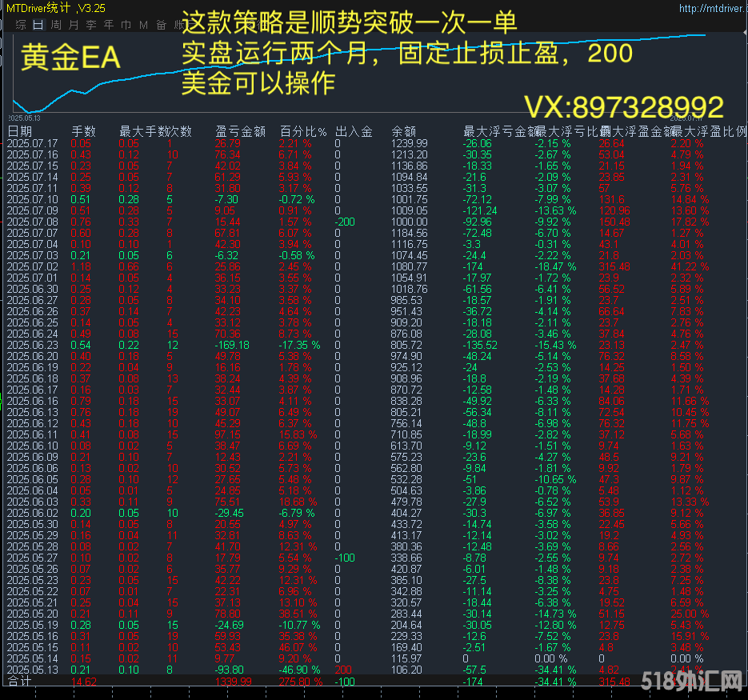Select the 合计 totals row label
This screenshot has width=748, height=700.
pyautogui.click(x=19, y=681)
